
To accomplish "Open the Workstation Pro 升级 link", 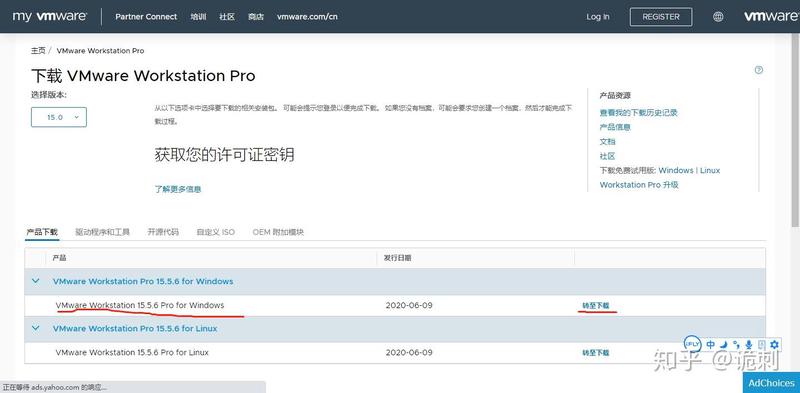I will [x=639, y=185].
